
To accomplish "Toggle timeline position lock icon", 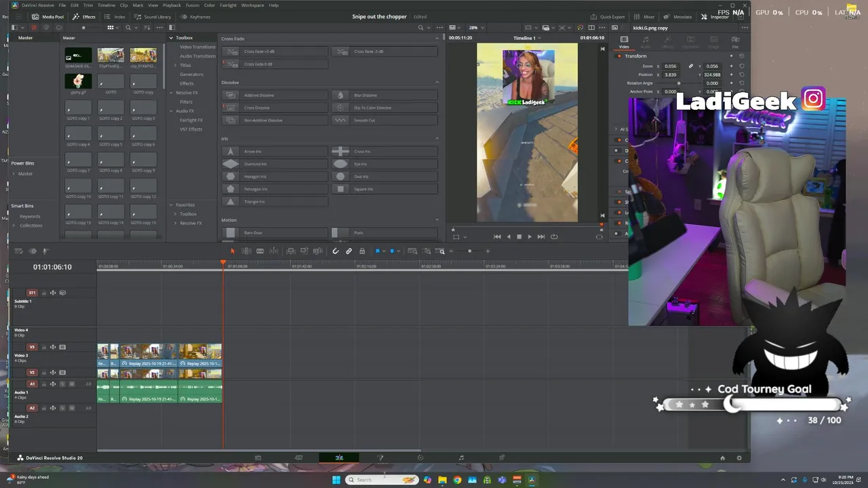I will 362,251.
